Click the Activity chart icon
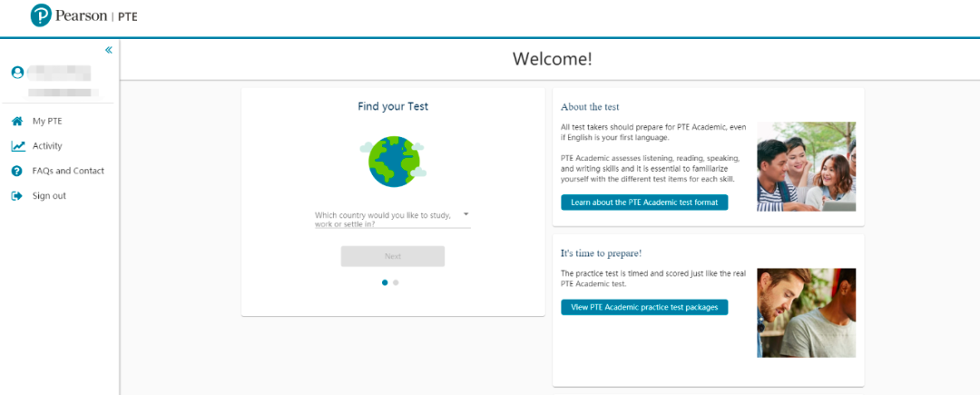Screen dimensions: 980x395 17,146
